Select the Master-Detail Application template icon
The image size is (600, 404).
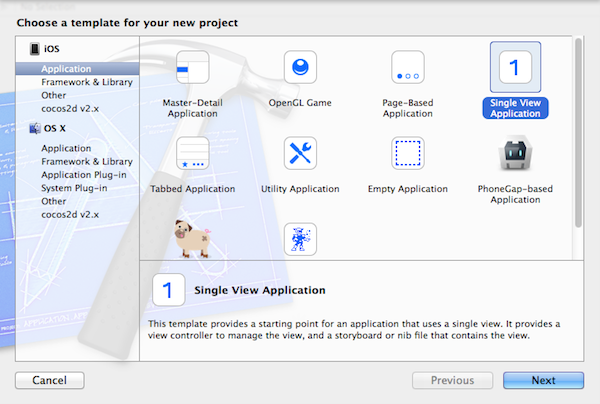[192, 67]
